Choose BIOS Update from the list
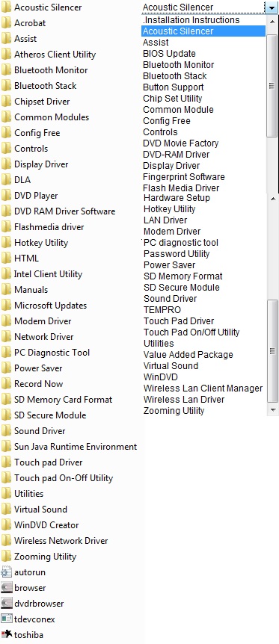 click(x=169, y=53)
